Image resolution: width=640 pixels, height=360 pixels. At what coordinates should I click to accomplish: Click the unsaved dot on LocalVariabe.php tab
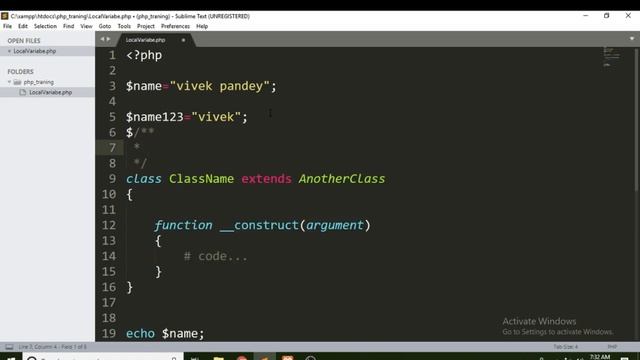click(x=183, y=40)
